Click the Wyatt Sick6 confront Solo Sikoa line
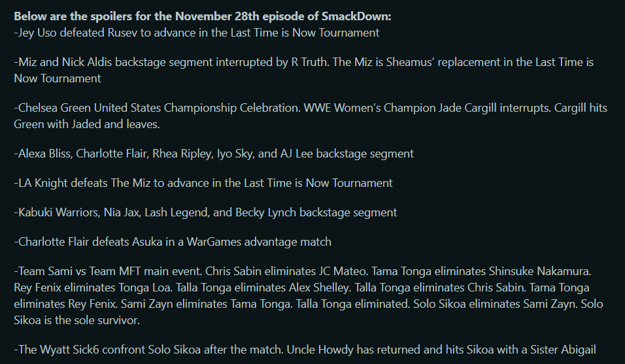The image size is (625, 364). (305, 350)
